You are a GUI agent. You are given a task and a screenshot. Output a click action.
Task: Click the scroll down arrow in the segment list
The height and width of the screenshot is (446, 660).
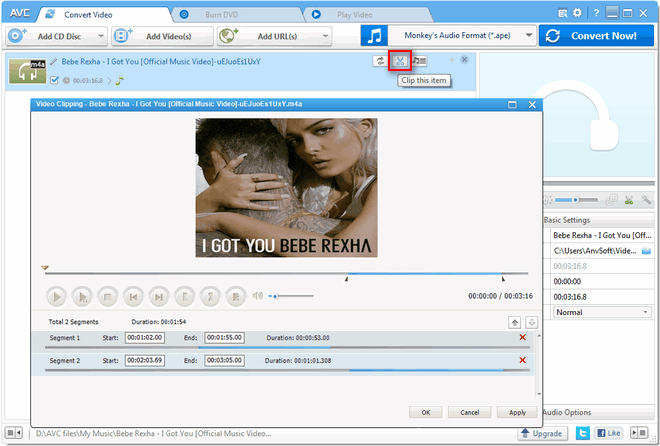tap(539, 394)
